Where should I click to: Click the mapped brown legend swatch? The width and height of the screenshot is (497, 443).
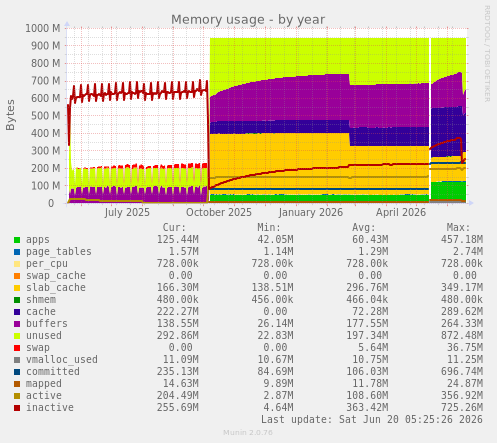(x=17, y=384)
